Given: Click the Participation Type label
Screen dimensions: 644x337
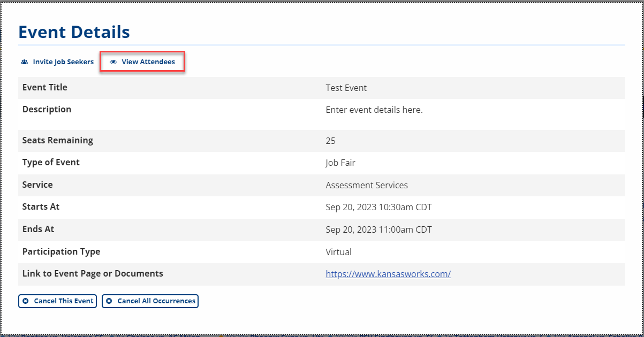Looking at the screenshot, I should tap(61, 251).
